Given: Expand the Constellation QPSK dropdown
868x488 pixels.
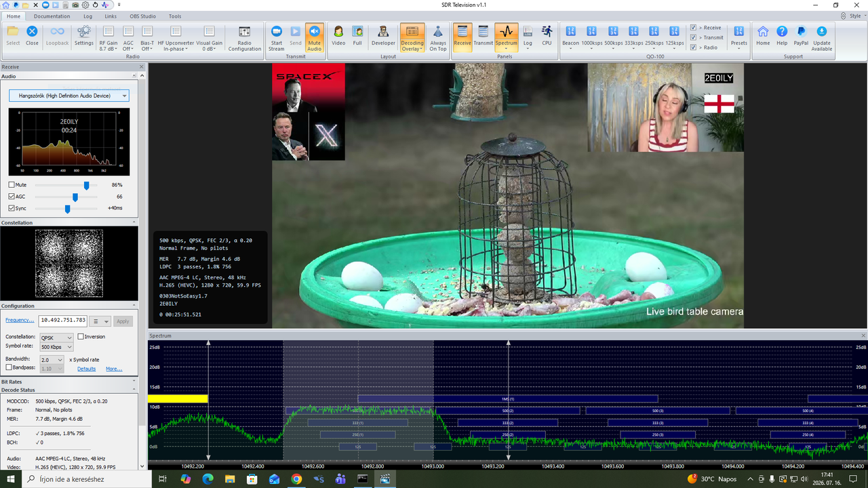Looking at the screenshot, I should pyautogui.click(x=56, y=338).
